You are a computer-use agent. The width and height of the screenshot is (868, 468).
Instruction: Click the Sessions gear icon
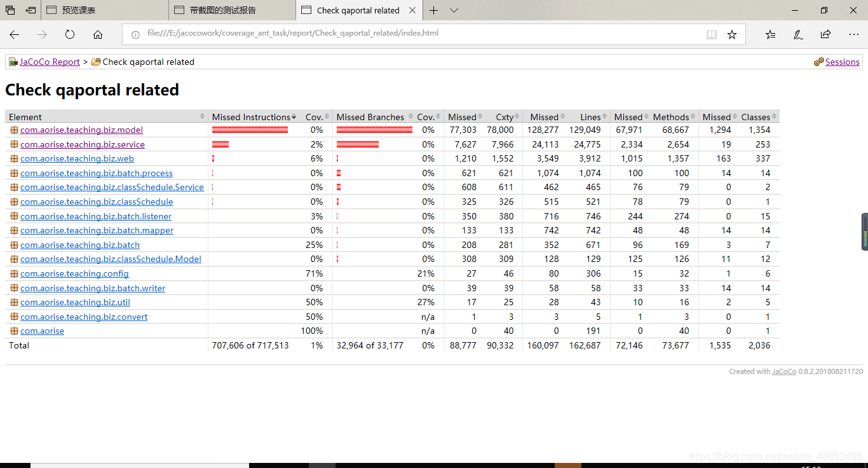coord(819,62)
